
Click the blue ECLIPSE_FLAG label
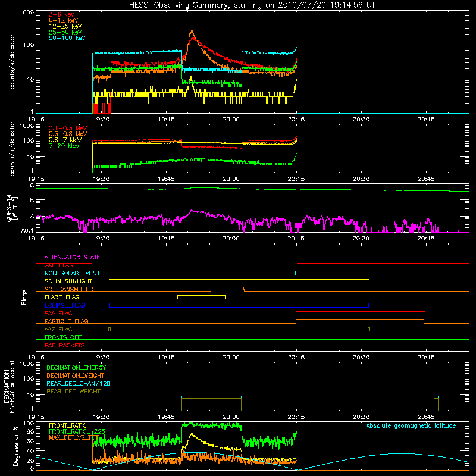(65, 305)
